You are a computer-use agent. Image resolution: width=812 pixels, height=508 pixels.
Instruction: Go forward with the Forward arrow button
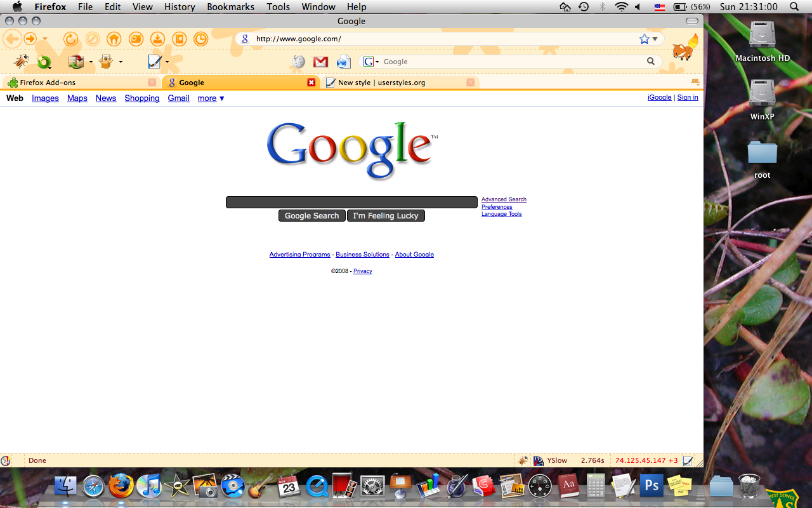30,39
